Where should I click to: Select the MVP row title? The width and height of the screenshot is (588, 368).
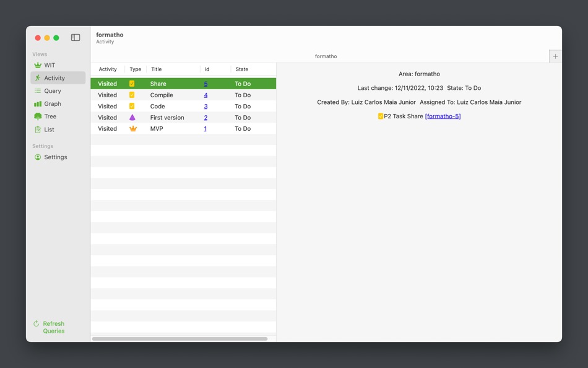point(157,128)
